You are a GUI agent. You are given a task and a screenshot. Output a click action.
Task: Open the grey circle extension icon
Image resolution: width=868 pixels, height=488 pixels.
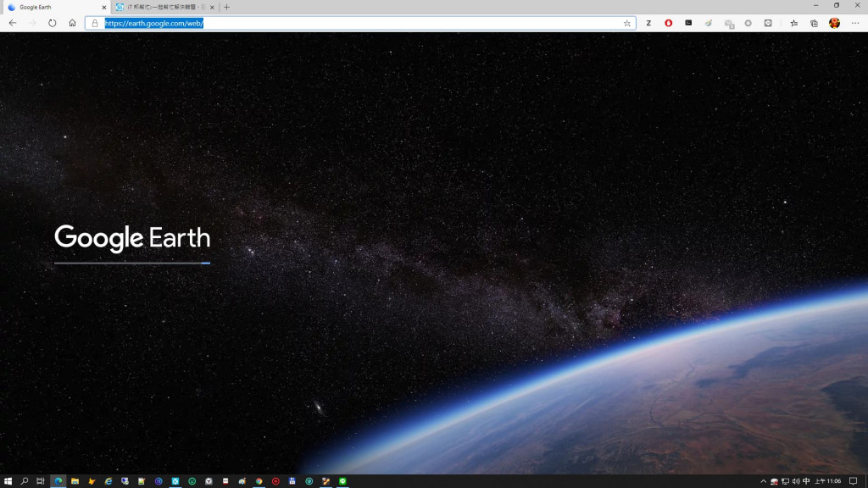(748, 23)
